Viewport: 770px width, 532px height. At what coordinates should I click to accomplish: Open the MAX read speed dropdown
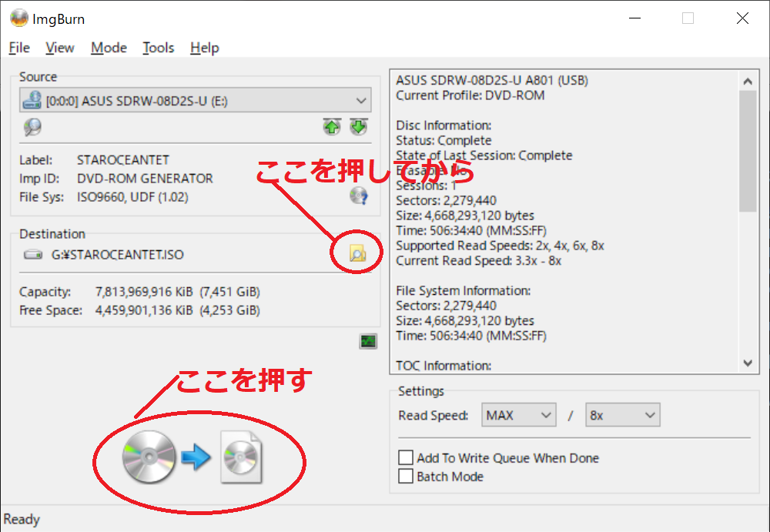[x=518, y=415]
